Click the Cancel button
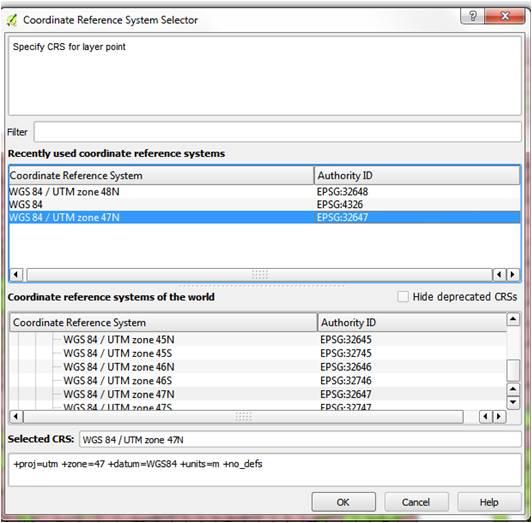532x523 pixels. click(416, 502)
